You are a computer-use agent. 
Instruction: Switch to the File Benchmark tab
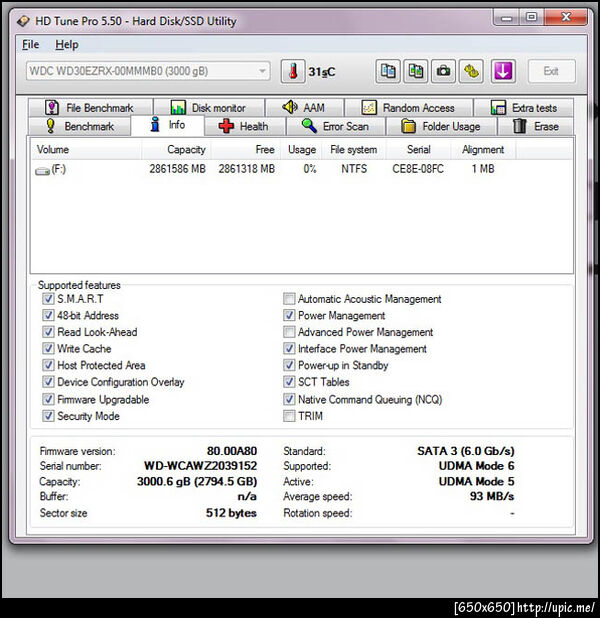[x=90, y=108]
